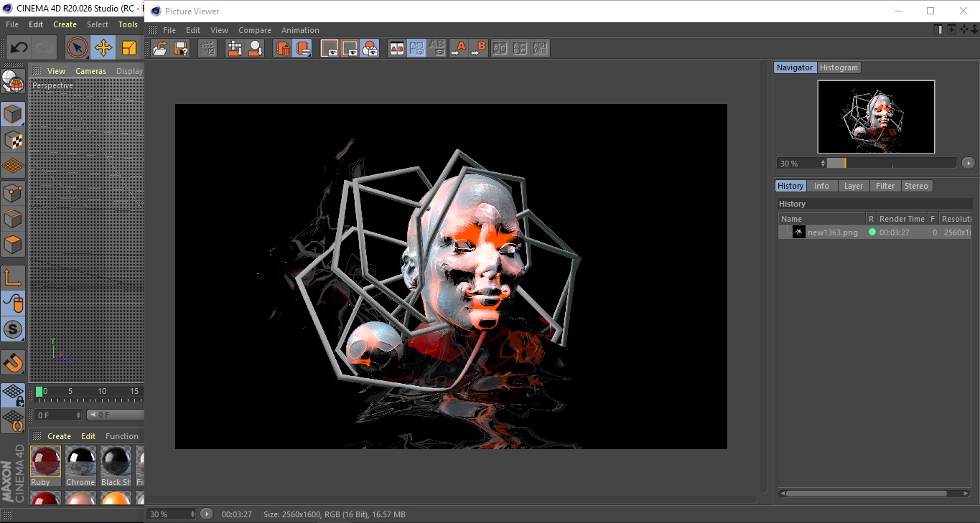This screenshot has width=980, height=523.
Task: Select the Live Selection tool
Action: click(x=77, y=48)
